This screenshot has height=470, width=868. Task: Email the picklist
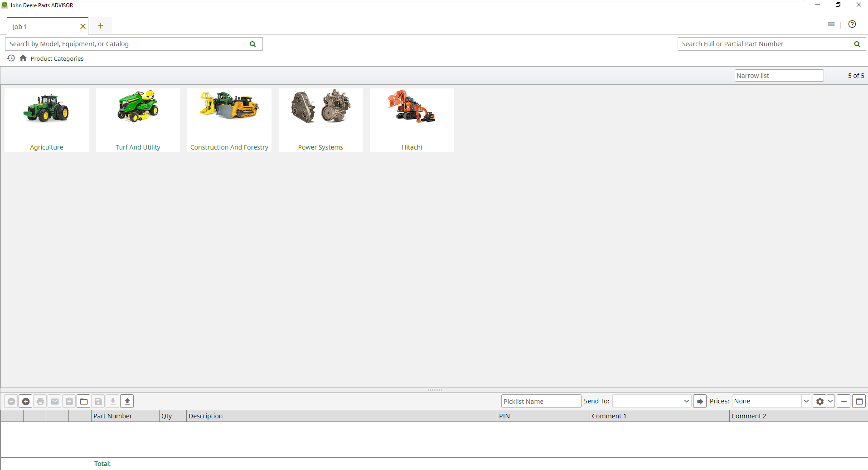pyautogui.click(x=55, y=401)
